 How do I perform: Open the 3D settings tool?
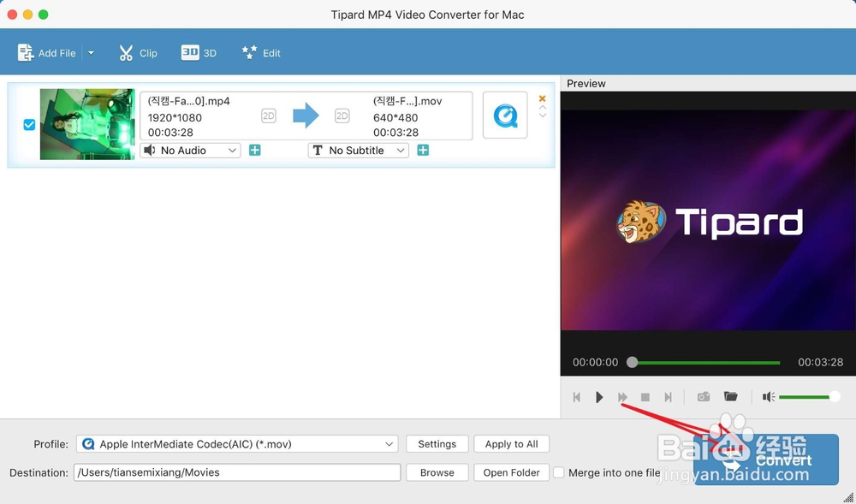[199, 53]
